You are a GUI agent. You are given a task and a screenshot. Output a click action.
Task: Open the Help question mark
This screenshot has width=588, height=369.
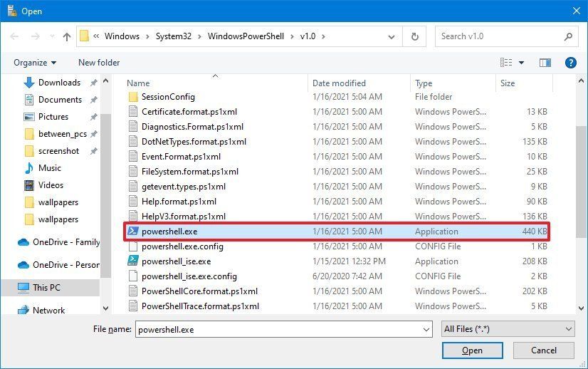(x=571, y=63)
